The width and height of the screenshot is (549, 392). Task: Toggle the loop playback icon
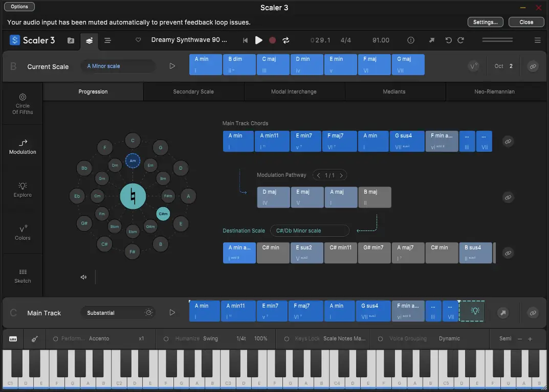tap(286, 40)
